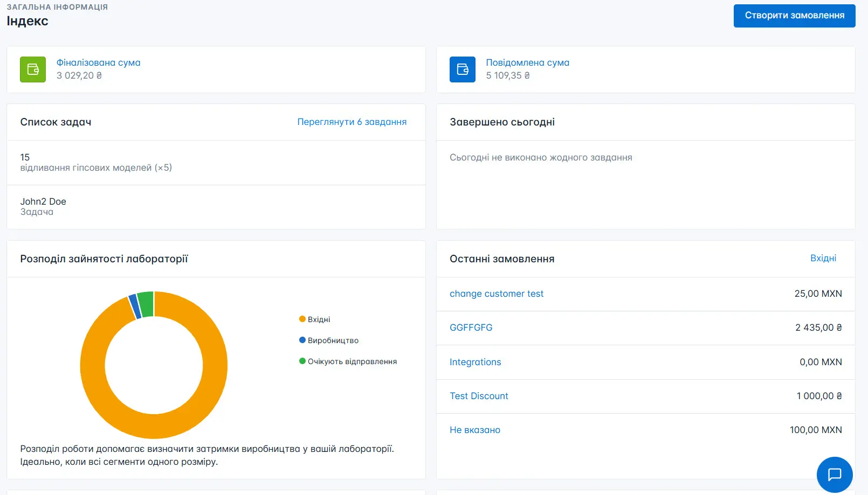
Task: Click the blue reported amount wallet icon
Action: [462, 69]
